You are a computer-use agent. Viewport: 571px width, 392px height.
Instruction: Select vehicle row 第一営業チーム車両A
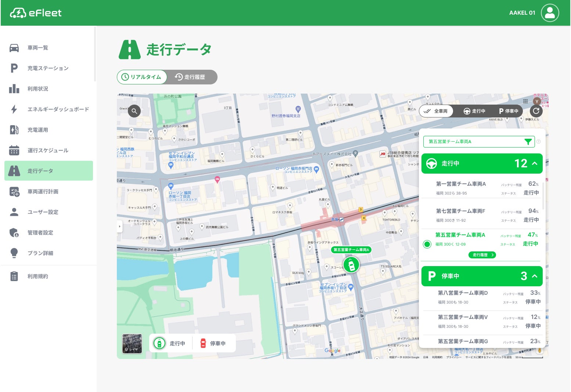pyautogui.click(x=481, y=188)
